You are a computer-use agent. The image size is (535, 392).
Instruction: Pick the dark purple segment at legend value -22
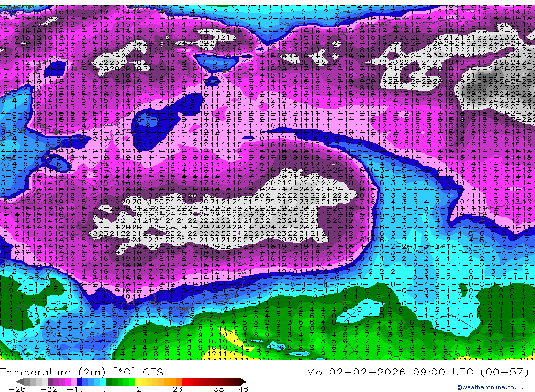[50, 381]
